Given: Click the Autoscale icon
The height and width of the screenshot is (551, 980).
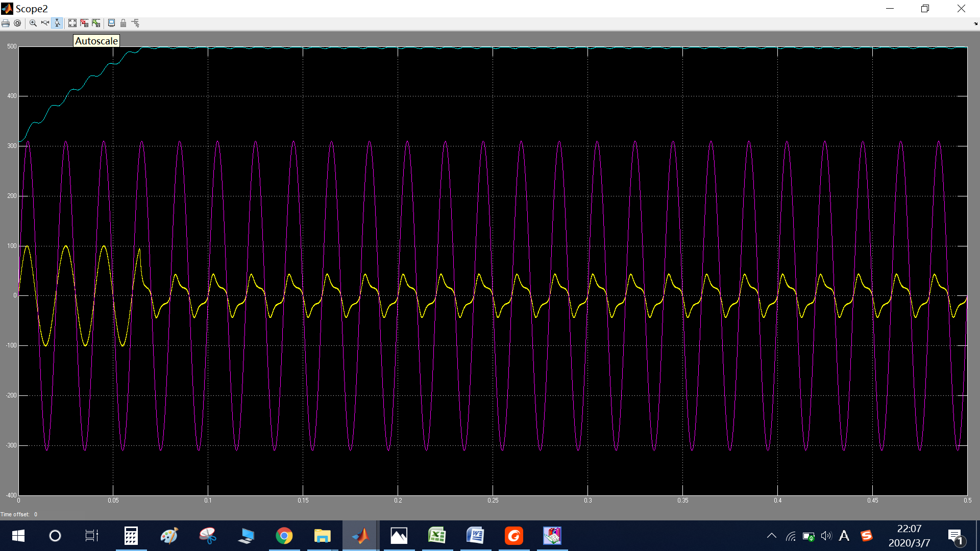Looking at the screenshot, I should 72,23.
